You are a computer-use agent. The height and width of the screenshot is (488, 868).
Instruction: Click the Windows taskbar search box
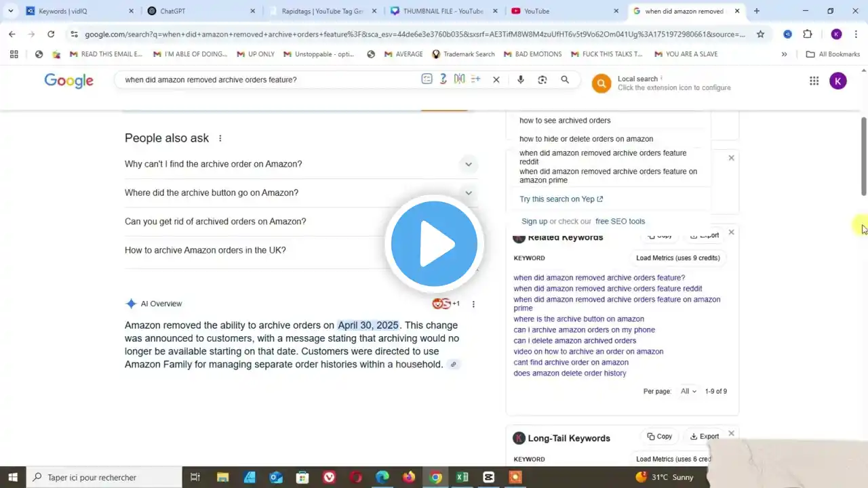[104, 477]
